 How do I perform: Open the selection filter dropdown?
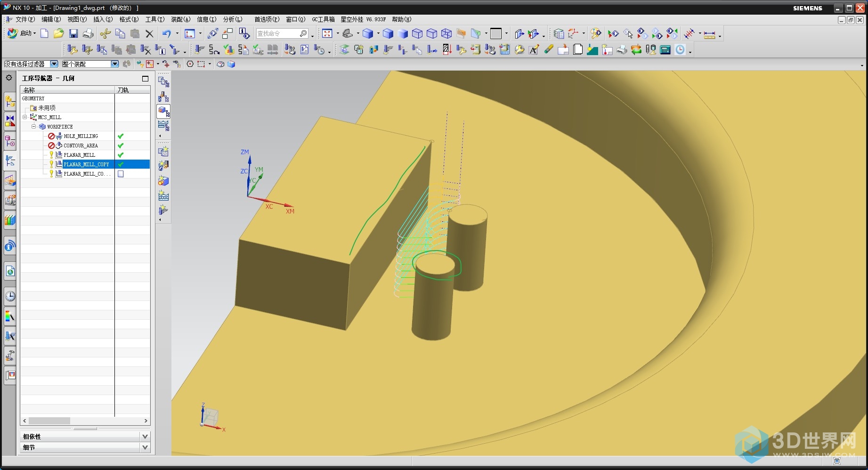pyautogui.click(x=54, y=64)
